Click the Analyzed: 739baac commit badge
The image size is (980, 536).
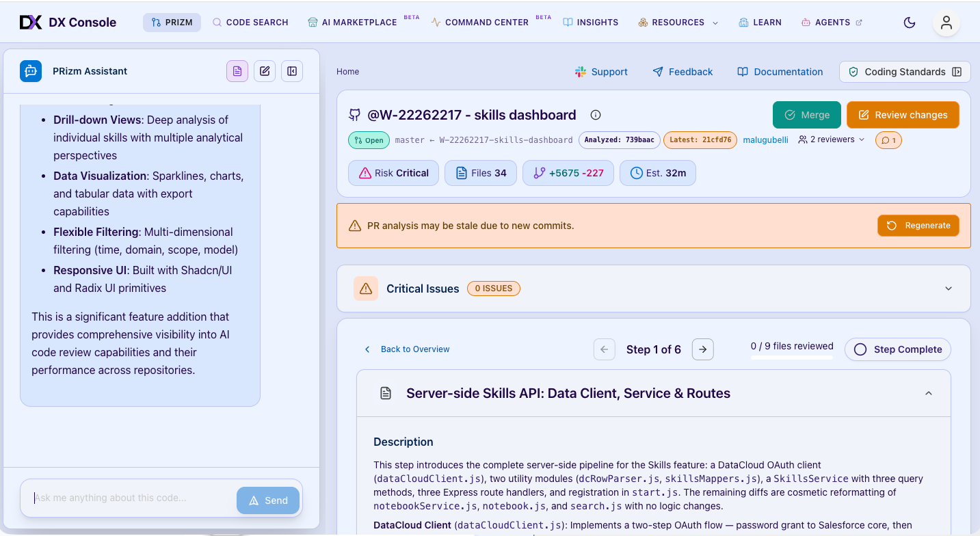[x=620, y=140]
